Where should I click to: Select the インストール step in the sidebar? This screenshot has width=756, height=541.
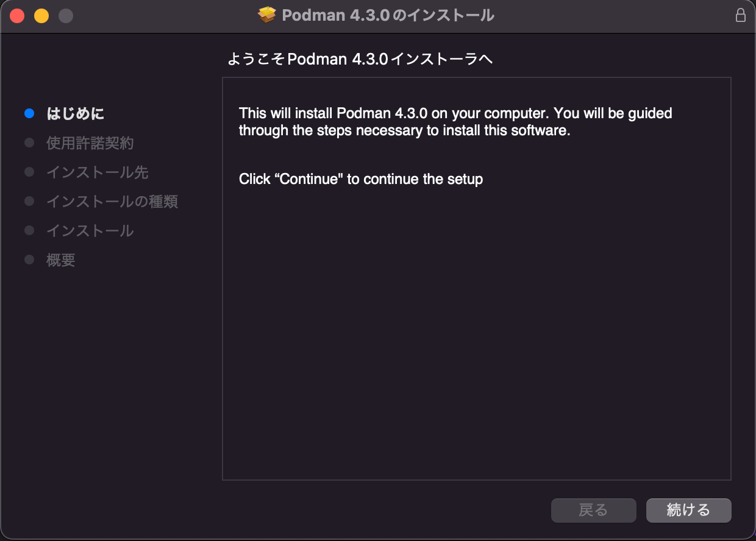coord(90,230)
